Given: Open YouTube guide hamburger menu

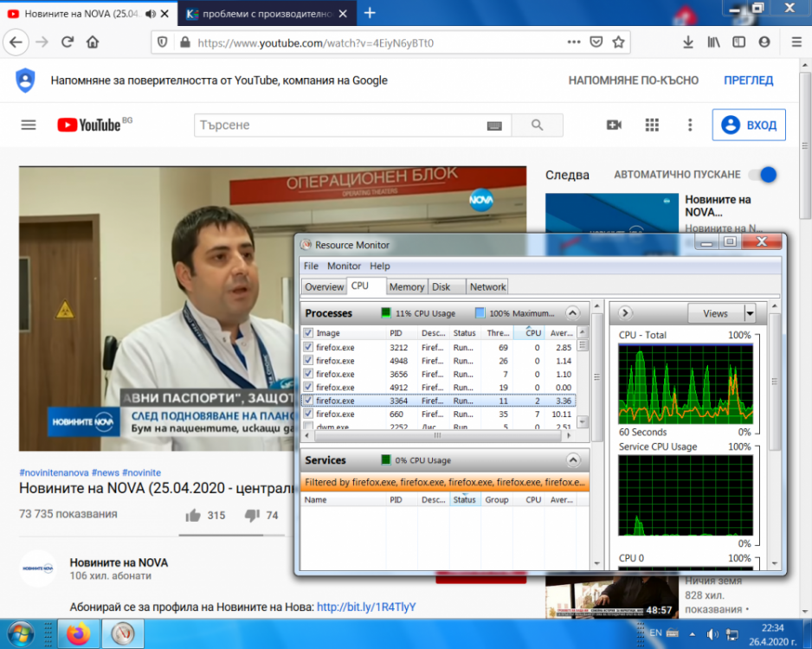Looking at the screenshot, I should [29, 125].
